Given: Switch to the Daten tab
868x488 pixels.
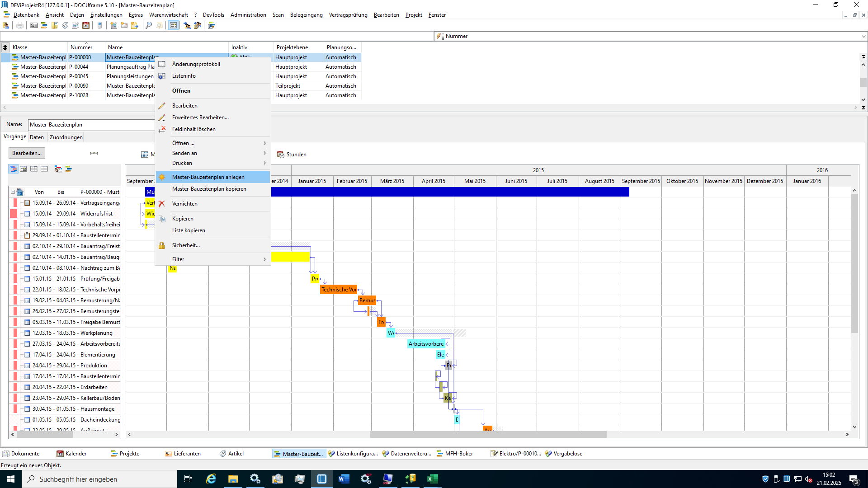Looking at the screenshot, I should pyautogui.click(x=37, y=137).
